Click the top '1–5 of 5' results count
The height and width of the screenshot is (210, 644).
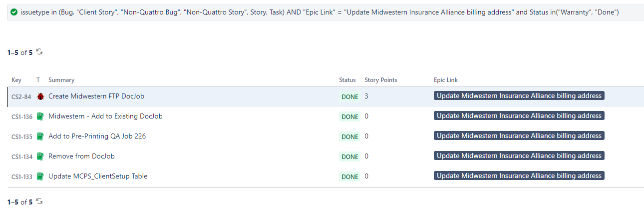coord(20,52)
